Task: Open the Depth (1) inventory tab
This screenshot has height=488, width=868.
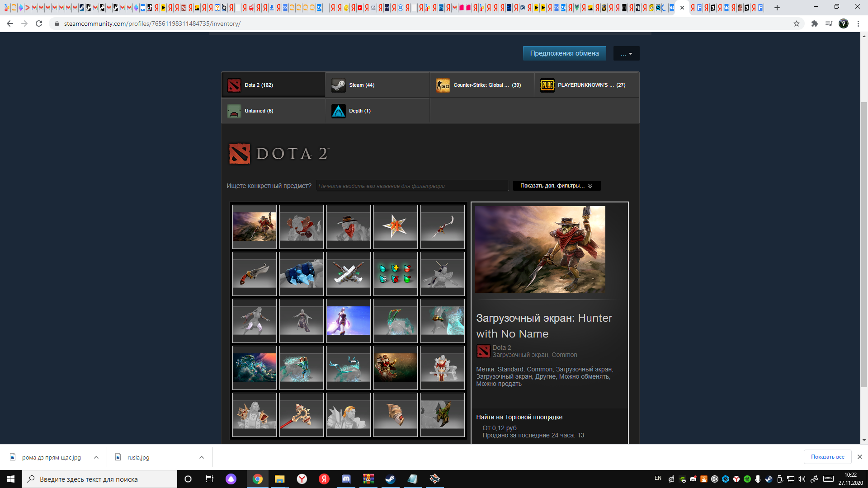Action: 377,111
